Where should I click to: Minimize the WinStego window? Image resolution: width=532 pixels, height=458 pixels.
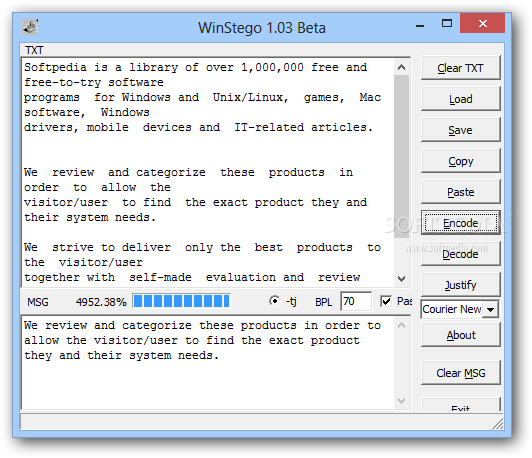(420, 25)
